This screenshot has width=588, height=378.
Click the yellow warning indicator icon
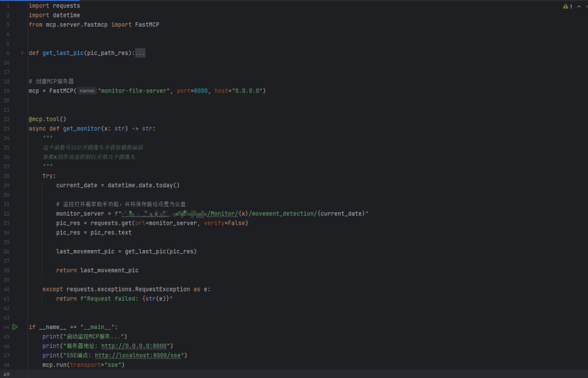point(565,7)
